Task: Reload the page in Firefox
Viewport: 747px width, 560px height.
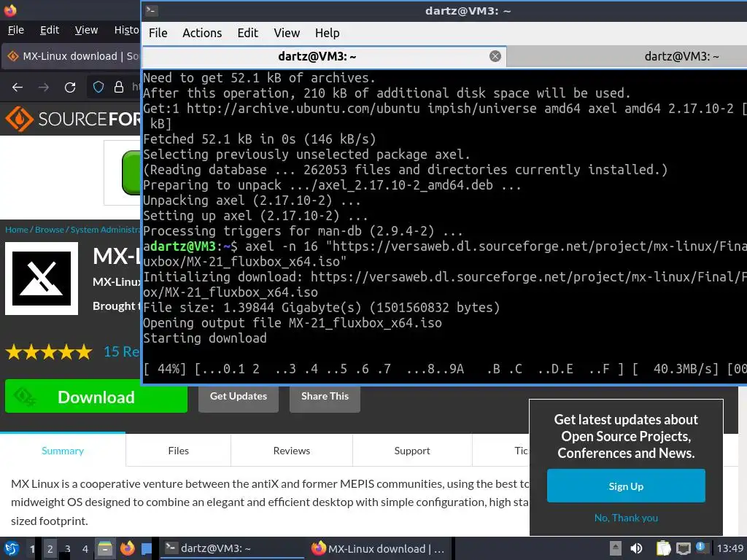Action: (70, 87)
